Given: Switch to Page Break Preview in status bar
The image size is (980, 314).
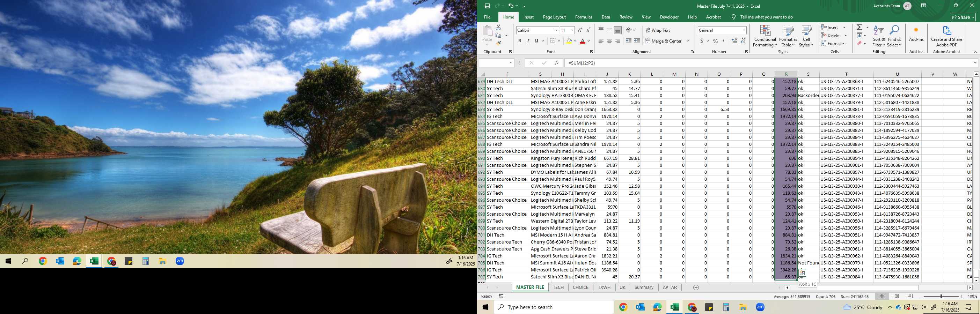Looking at the screenshot, I should tap(910, 296).
